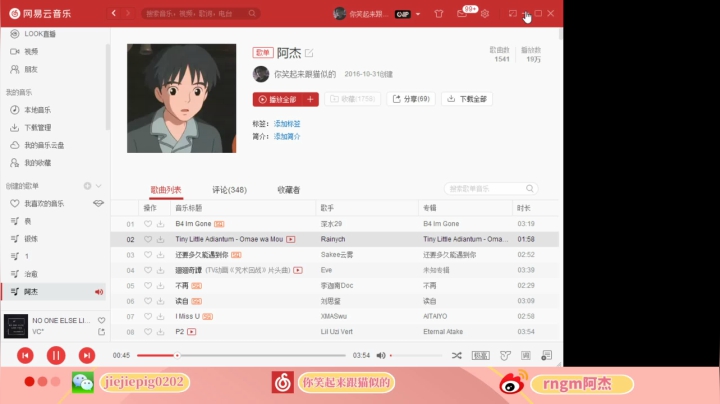Add a new playlist with plus icon
Image resolution: width=720 pixels, height=404 pixels.
click(87, 186)
